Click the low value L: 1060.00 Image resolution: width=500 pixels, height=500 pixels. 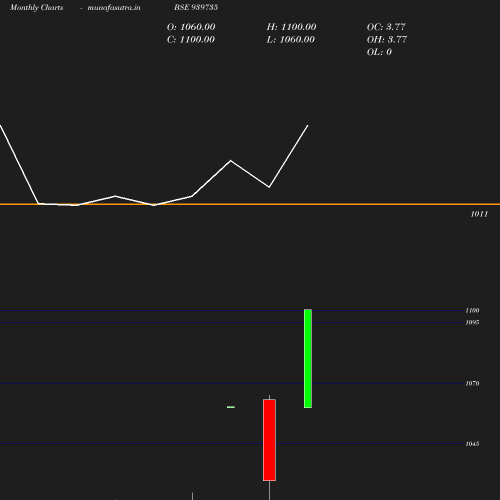pyautogui.click(x=291, y=40)
